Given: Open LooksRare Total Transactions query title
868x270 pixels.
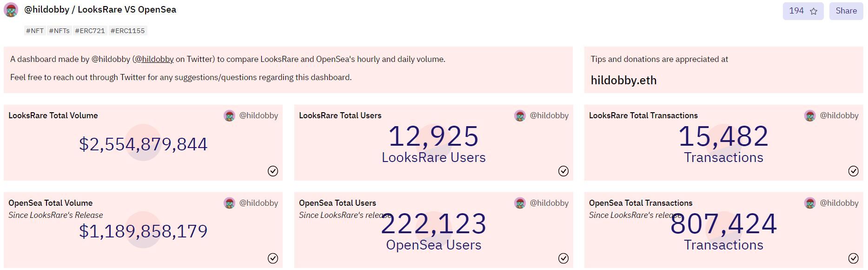Looking at the screenshot, I should pyautogui.click(x=643, y=115).
